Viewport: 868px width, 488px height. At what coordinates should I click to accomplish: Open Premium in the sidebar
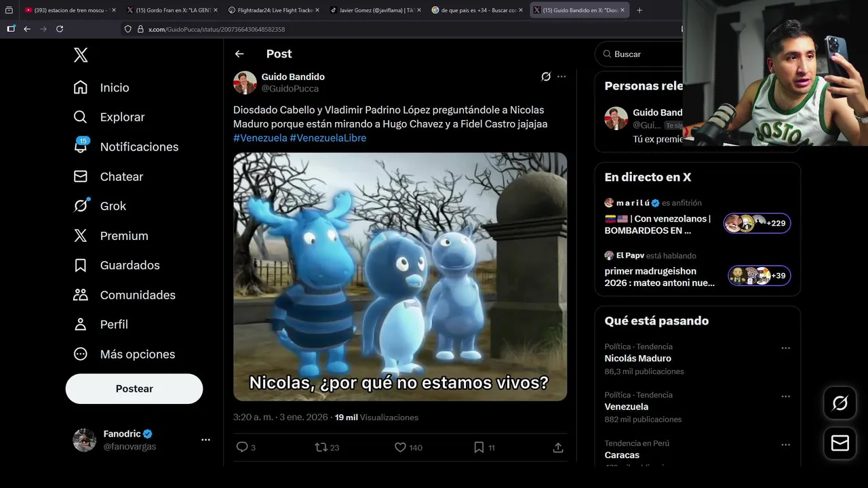111,236
